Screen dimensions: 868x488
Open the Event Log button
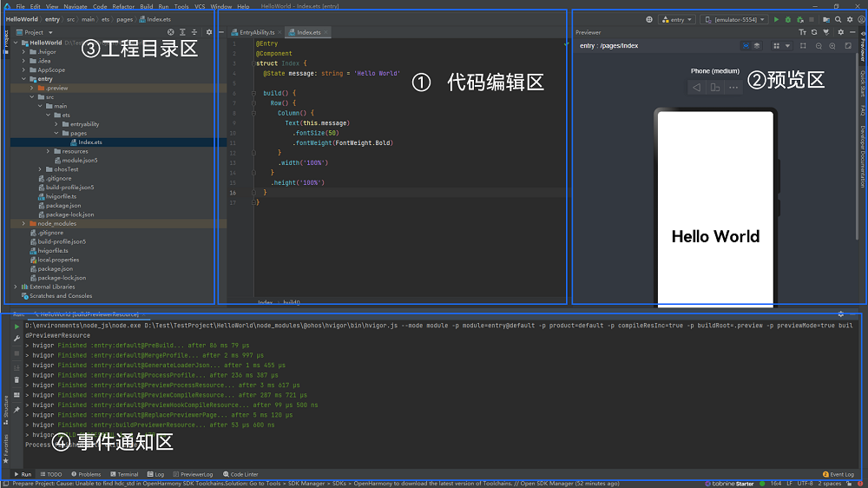click(x=838, y=474)
